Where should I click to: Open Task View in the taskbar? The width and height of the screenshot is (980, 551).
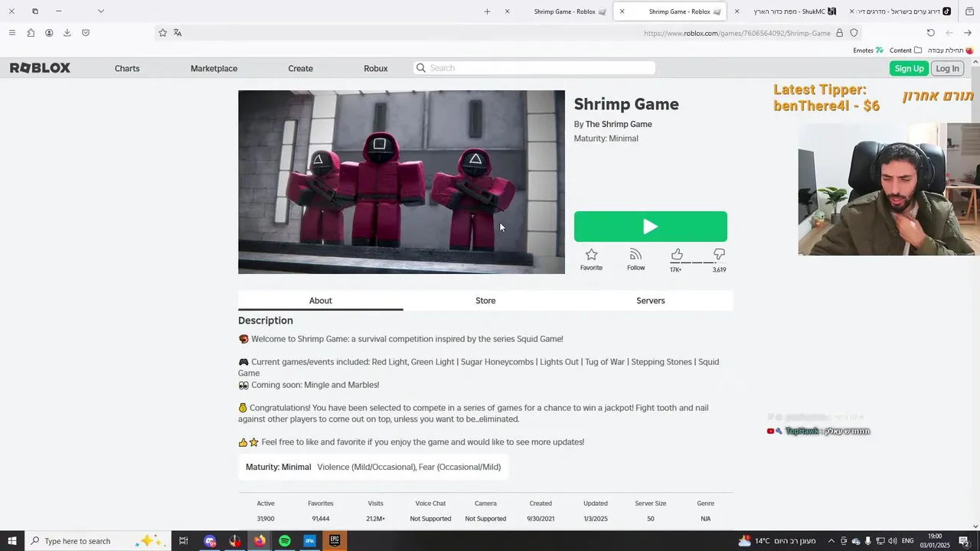[184, 541]
